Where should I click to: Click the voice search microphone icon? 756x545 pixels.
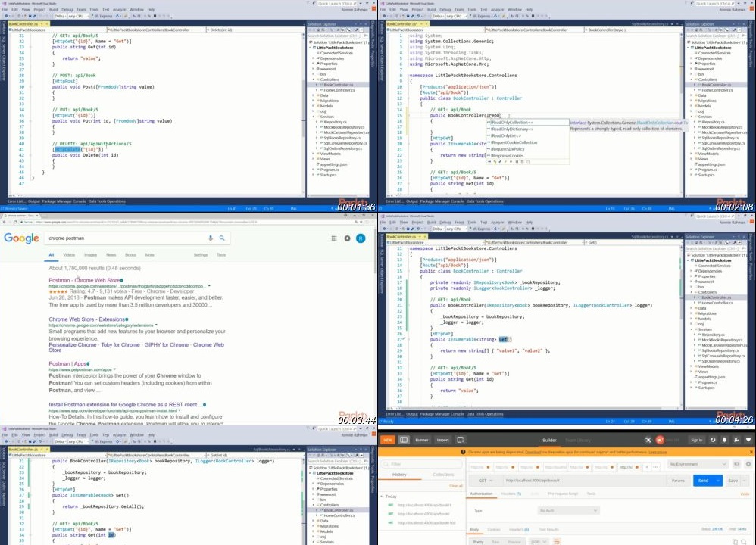211,238
